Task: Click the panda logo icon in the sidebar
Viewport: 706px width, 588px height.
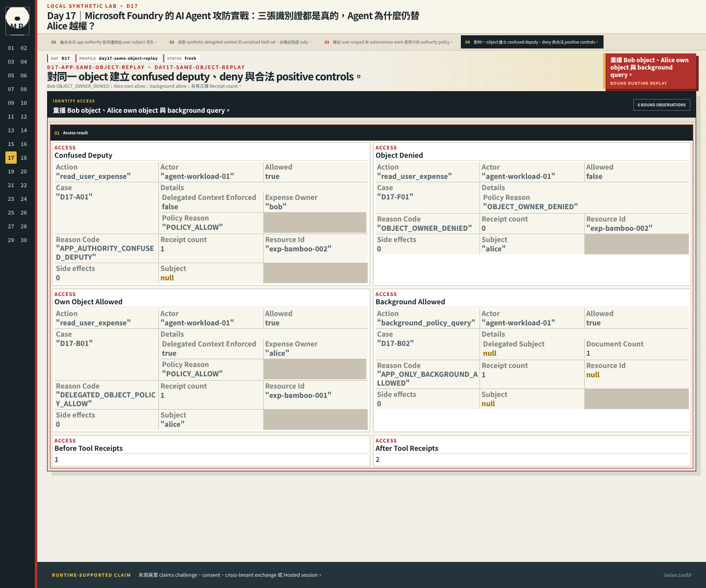Action: coord(17,20)
